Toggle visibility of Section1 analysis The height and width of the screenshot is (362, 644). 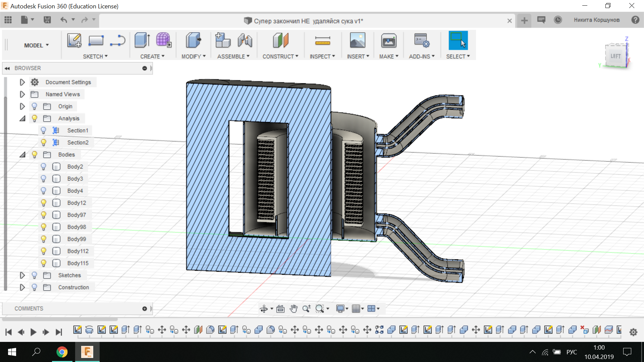pos(43,130)
